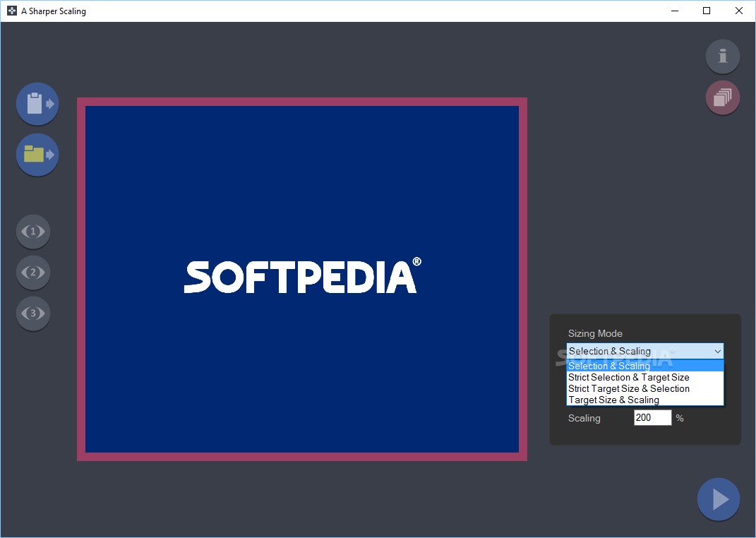
Task: Select Target Size & Scaling option
Action: [645, 400]
